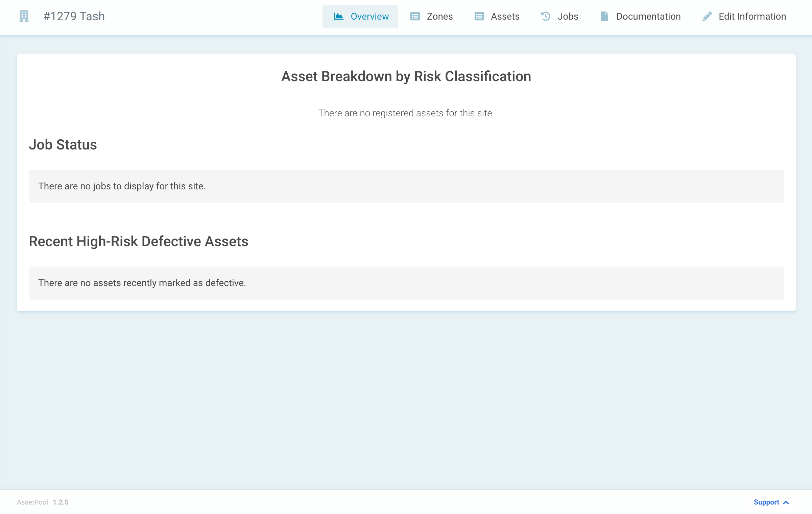
Task: Select Edit Information in the navigation
Action: (x=752, y=16)
